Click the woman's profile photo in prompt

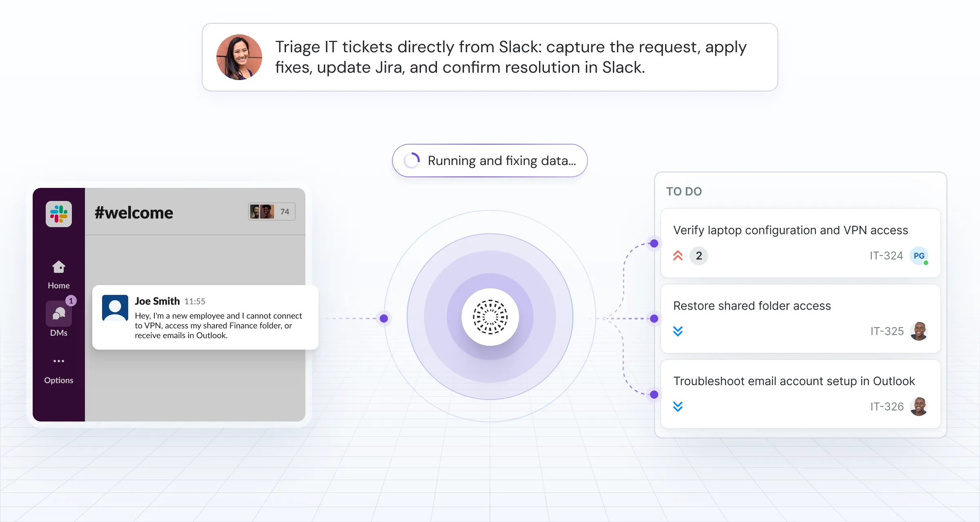pyautogui.click(x=239, y=57)
